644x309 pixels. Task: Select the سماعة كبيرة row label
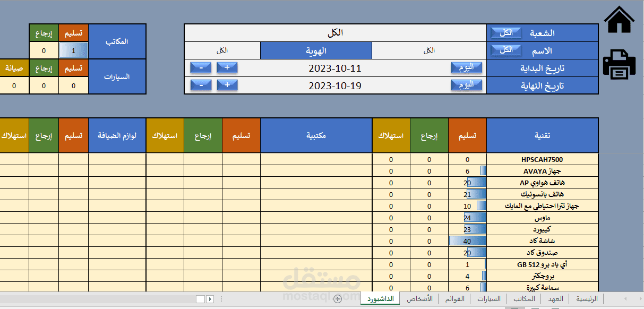point(542,287)
